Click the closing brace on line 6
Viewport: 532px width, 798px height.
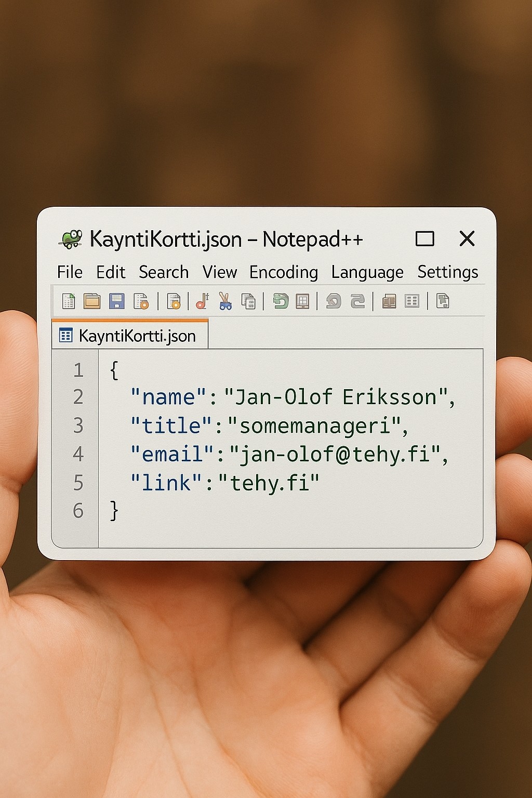pos(114,511)
